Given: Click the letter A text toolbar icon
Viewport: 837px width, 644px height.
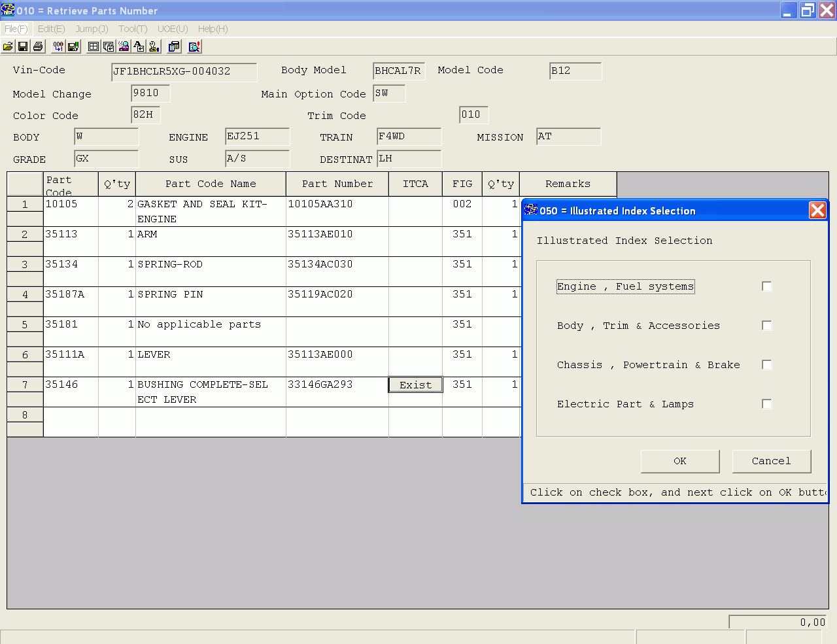Looking at the screenshot, I should 139,46.
